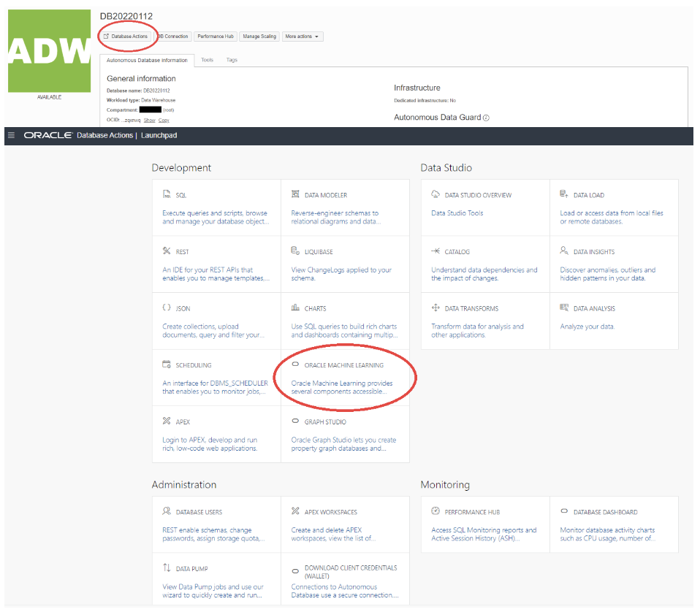Open the 'Data Studio Tools' text
This screenshot has width=700, height=615.
[x=457, y=213]
